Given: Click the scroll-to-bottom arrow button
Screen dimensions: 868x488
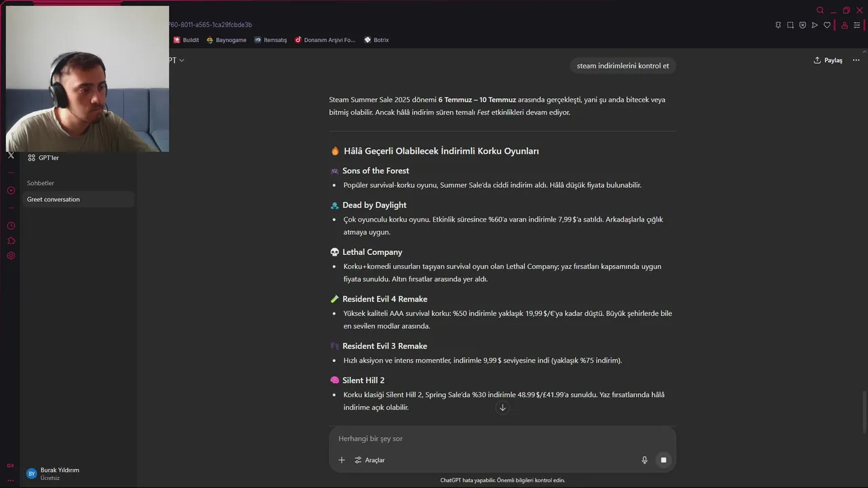Looking at the screenshot, I should (502, 407).
